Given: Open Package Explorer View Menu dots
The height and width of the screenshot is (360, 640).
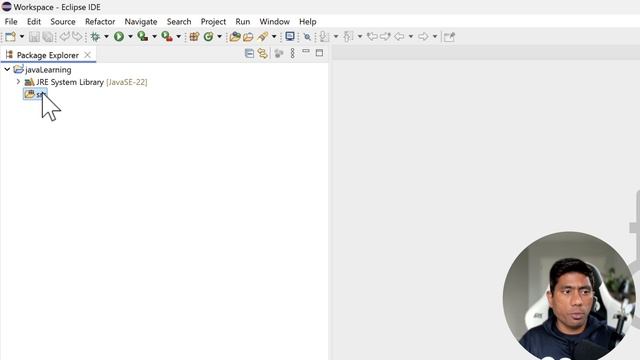Looking at the screenshot, I should [x=292, y=53].
